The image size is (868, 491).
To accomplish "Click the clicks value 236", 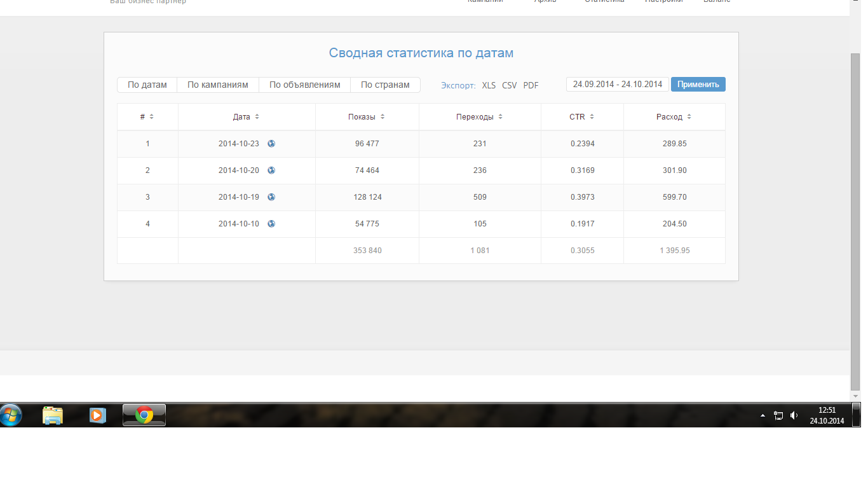I will [480, 170].
